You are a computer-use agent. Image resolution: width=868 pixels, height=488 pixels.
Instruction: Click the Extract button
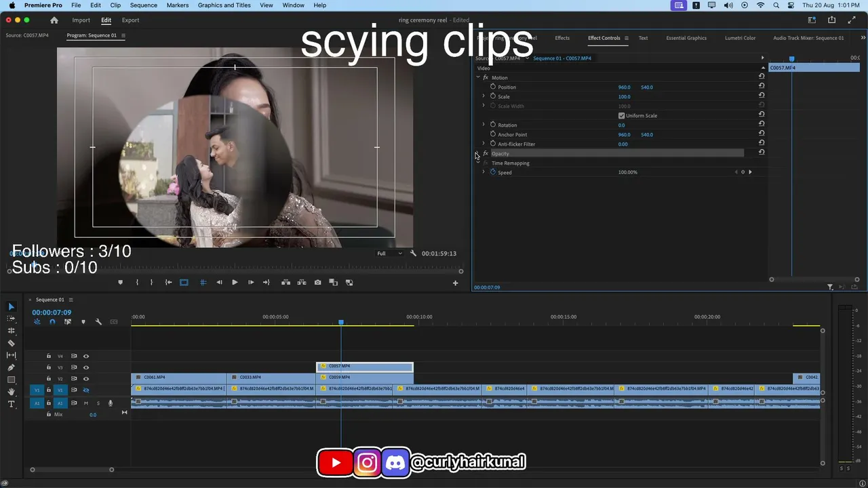[x=302, y=283]
